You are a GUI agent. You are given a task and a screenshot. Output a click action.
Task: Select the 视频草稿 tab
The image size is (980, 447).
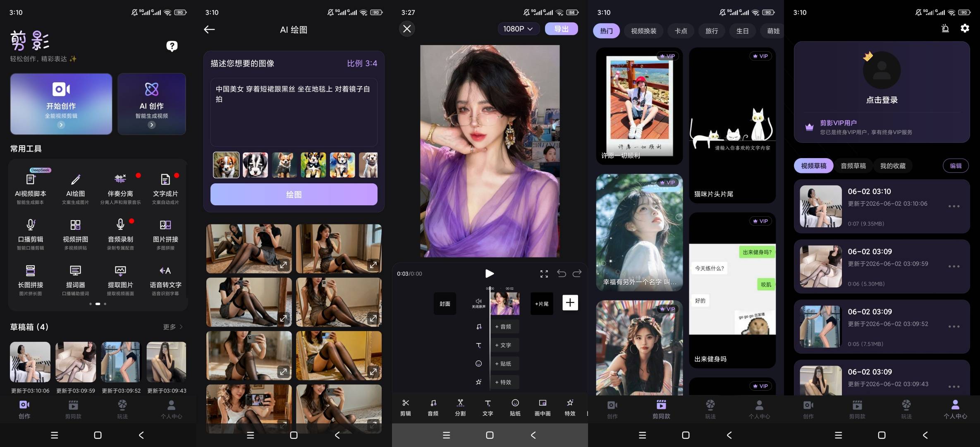(x=813, y=166)
